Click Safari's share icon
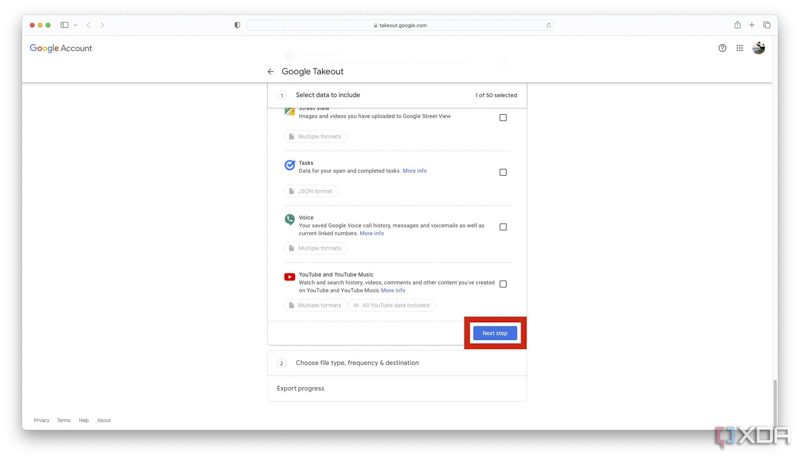 [x=737, y=25]
